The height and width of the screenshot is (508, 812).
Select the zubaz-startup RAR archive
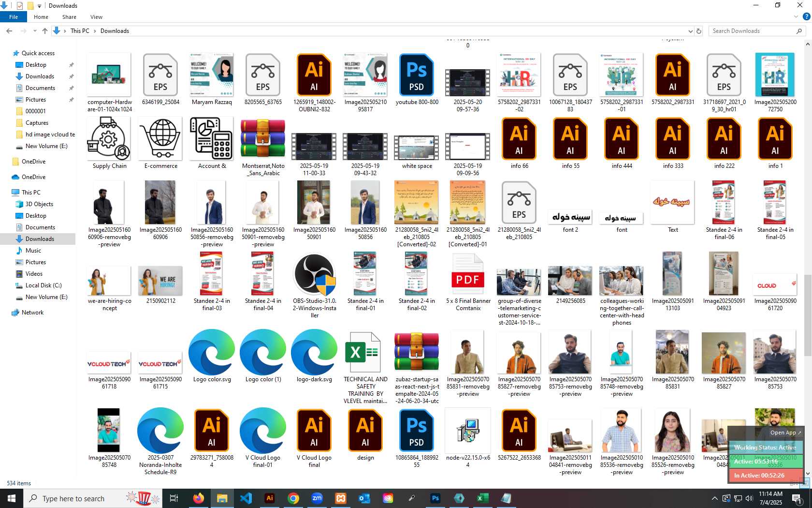417,368
